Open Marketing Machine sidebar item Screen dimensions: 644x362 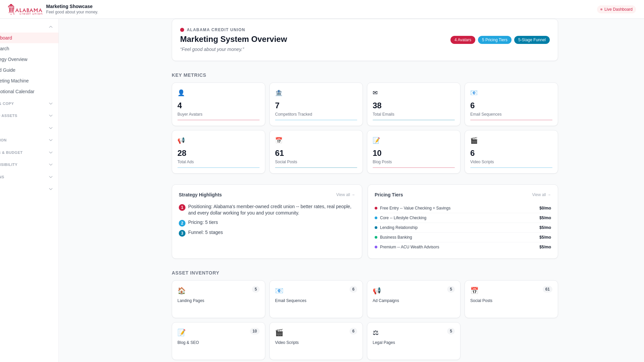click(14, 81)
